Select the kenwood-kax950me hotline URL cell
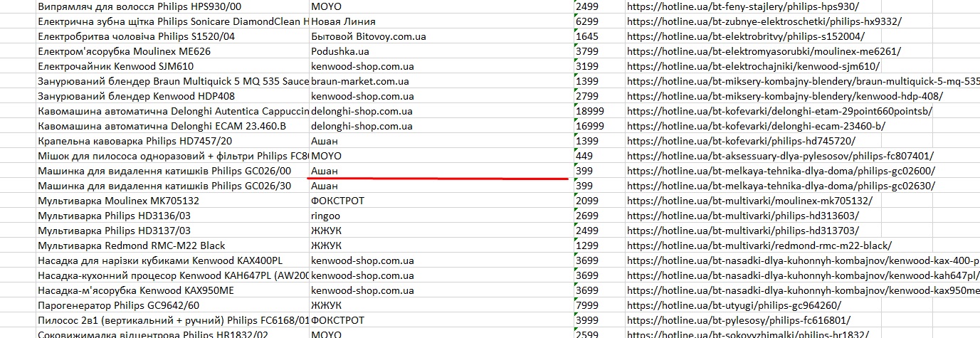 pos(803,290)
